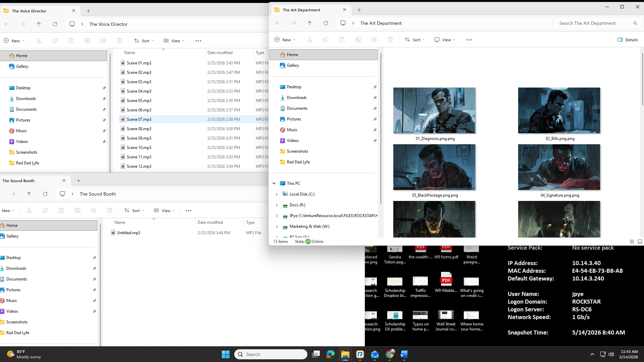Open weather widget showing 85°F
644x362 pixels.
[24, 354]
